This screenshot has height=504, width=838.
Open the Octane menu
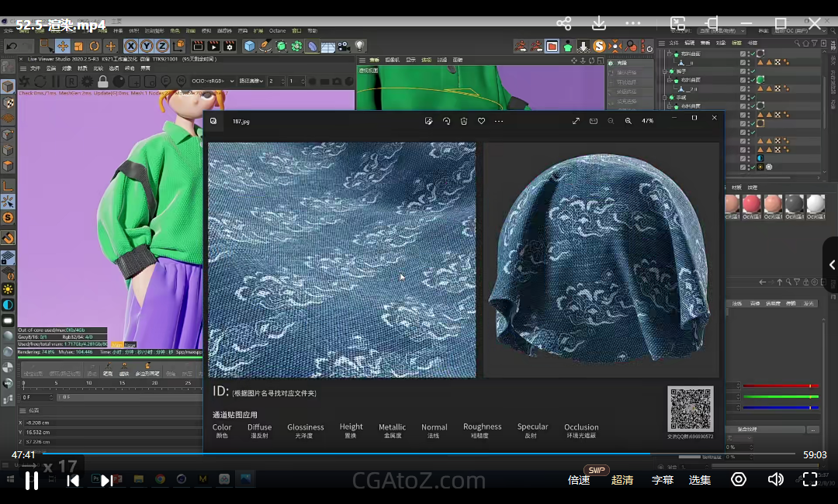(x=277, y=31)
